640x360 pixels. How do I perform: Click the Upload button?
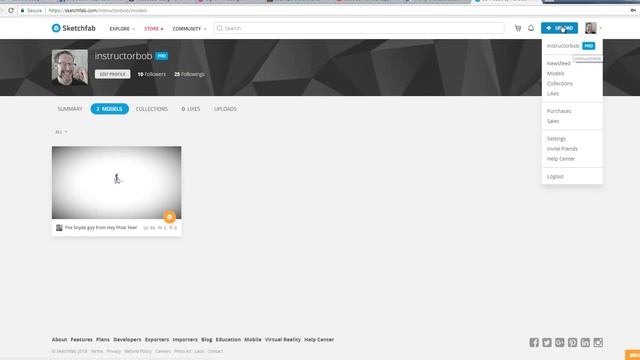[x=559, y=28]
